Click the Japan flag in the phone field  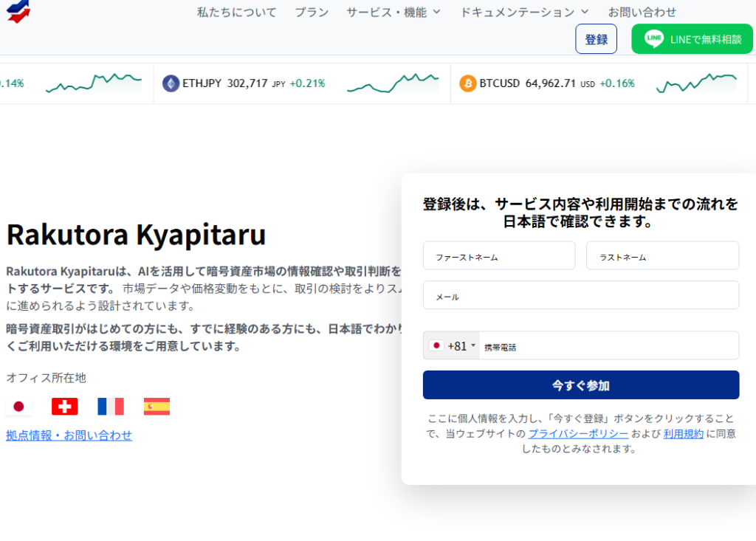pyautogui.click(x=436, y=345)
